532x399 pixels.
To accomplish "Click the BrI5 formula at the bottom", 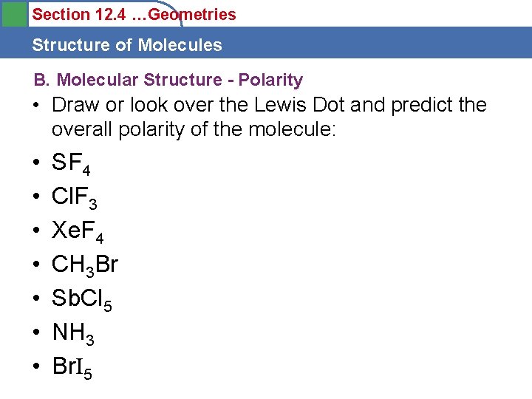I will coord(72,367).
